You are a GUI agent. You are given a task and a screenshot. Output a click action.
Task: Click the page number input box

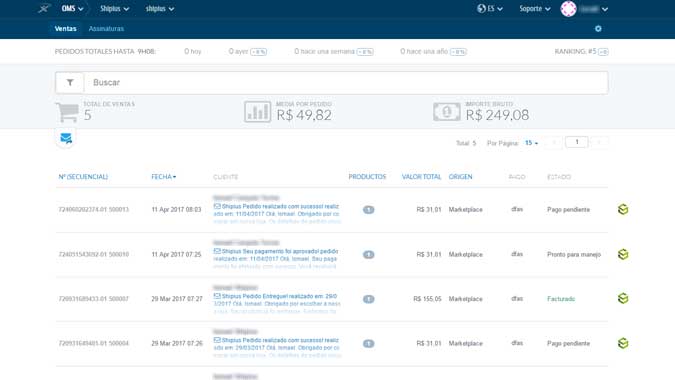point(576,142)
